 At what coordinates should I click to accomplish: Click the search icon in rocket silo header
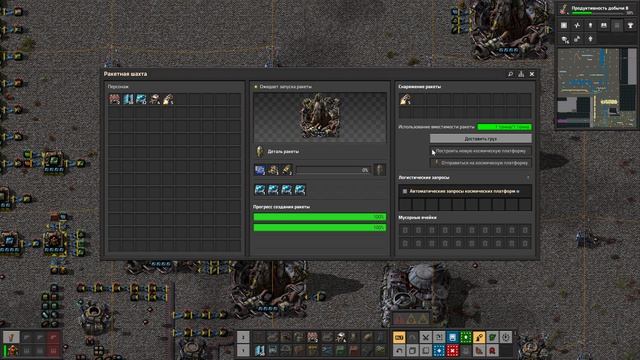coord(510,74)
